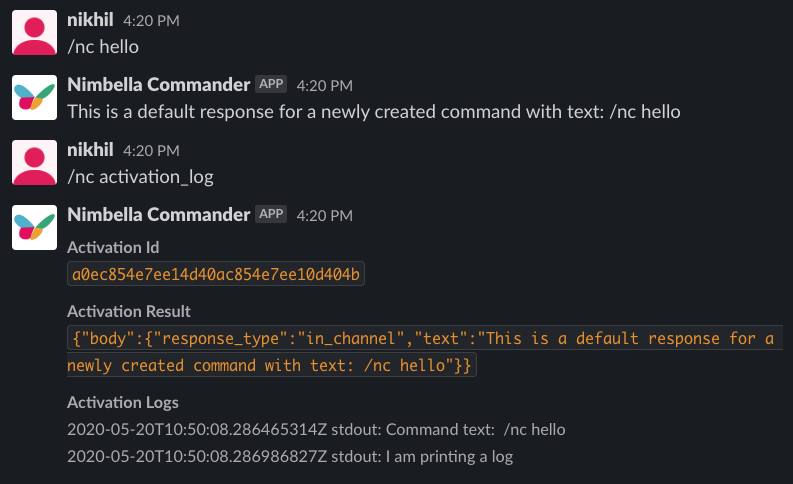Click the APP badge on the activation log post
The image size is (793, 484).
click(x=271, y=214)
